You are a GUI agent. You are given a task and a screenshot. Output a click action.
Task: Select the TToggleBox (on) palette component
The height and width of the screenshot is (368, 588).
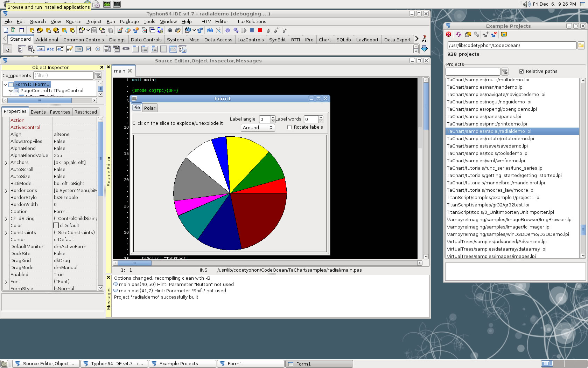79,49
